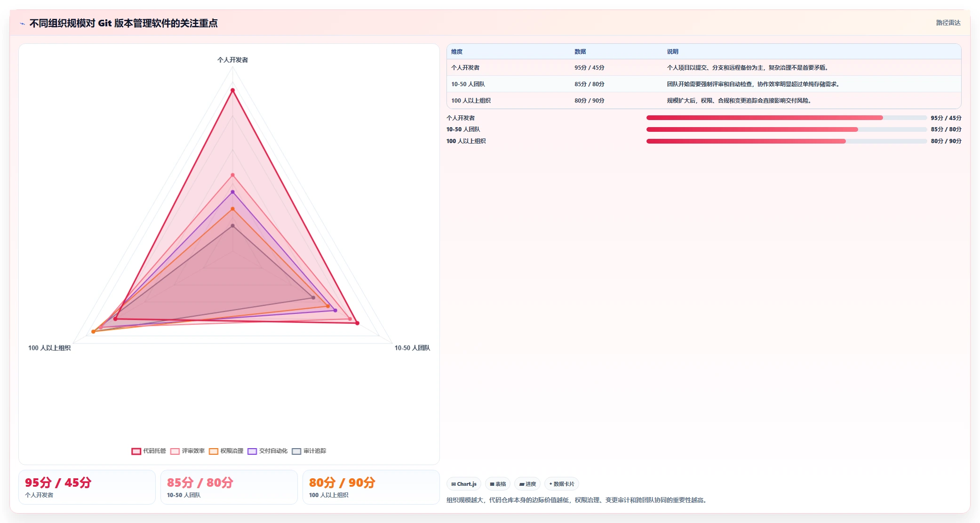
Task: Click the page title 不同组织规模对 Git 版本管理软件的关注重点
Action: [123, 24]
